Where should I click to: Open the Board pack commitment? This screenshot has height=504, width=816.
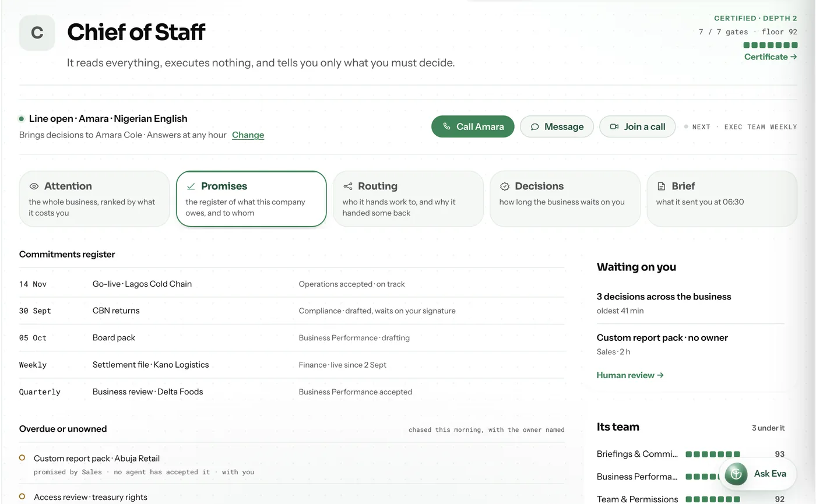(x=291, y=337)
